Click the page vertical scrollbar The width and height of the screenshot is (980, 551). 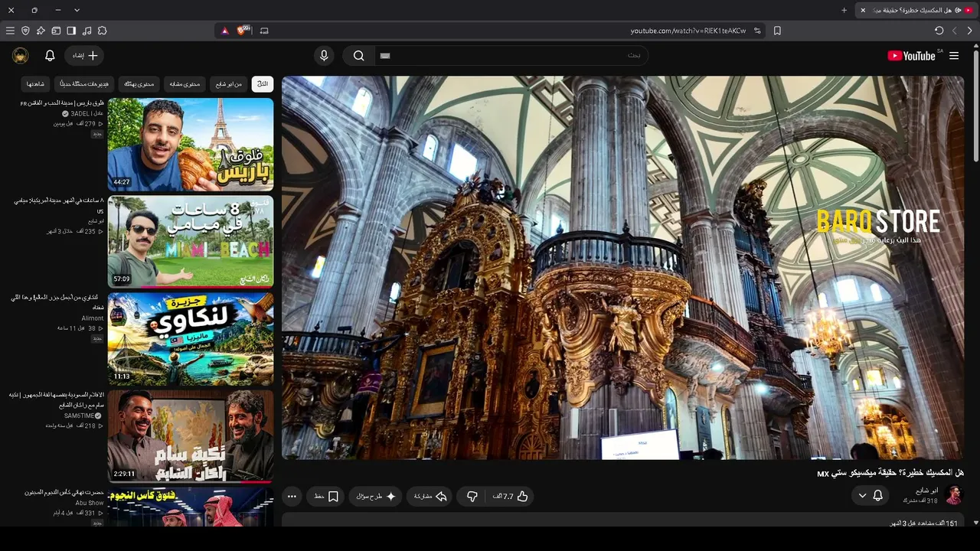[975, 107]
